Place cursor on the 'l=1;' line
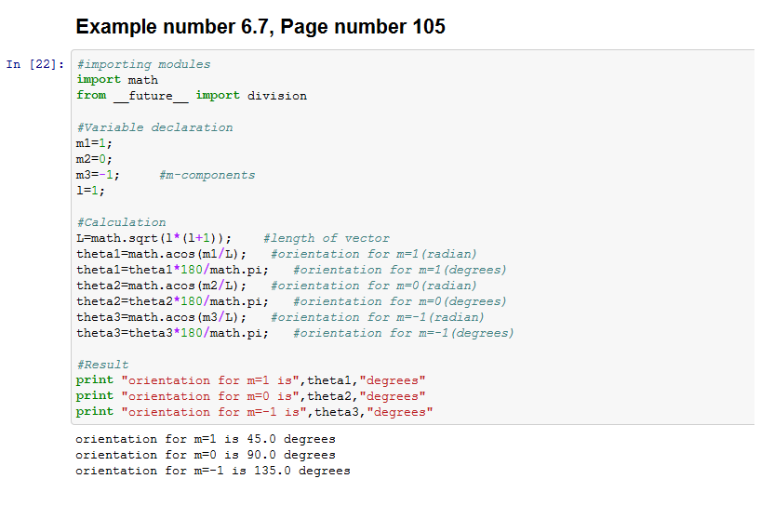The height and width of the screenshot is (532, 774). tap(90, 191)
